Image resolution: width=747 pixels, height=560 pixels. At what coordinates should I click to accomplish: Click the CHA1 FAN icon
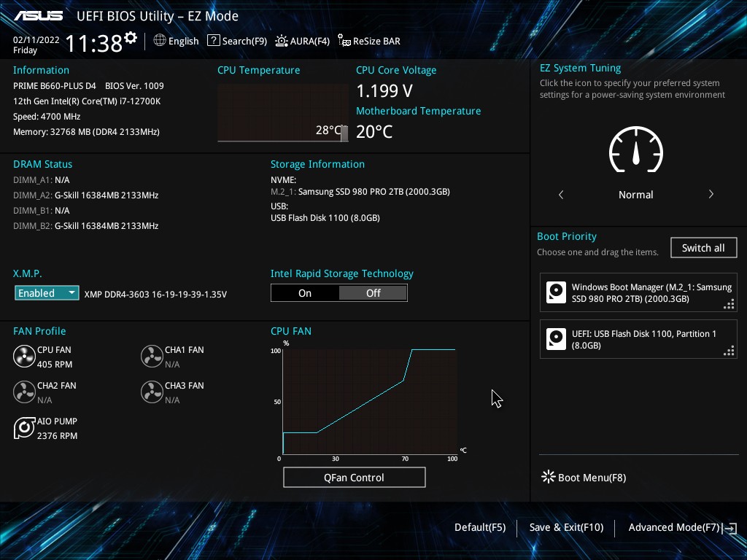(152, 357)
